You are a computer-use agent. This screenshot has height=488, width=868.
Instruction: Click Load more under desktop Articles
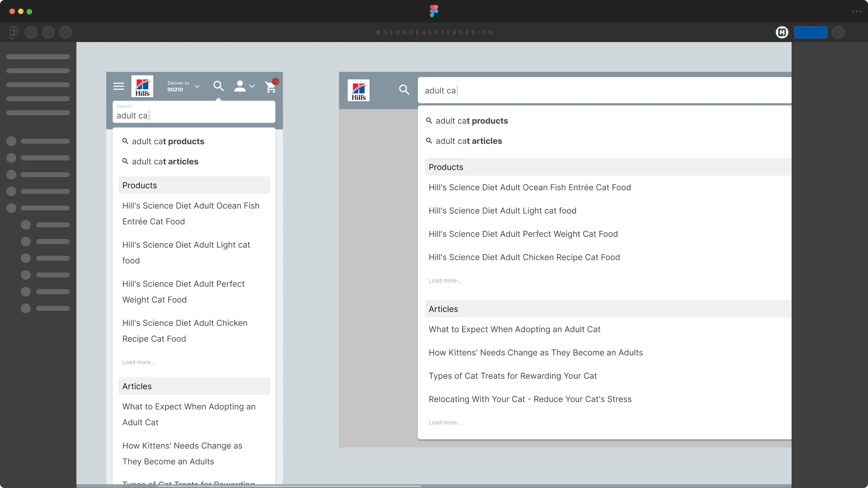click(445, 422)
